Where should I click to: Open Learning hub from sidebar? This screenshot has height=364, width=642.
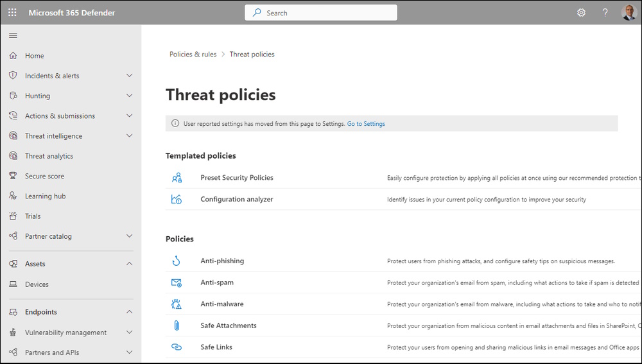[x=46, y=196]
